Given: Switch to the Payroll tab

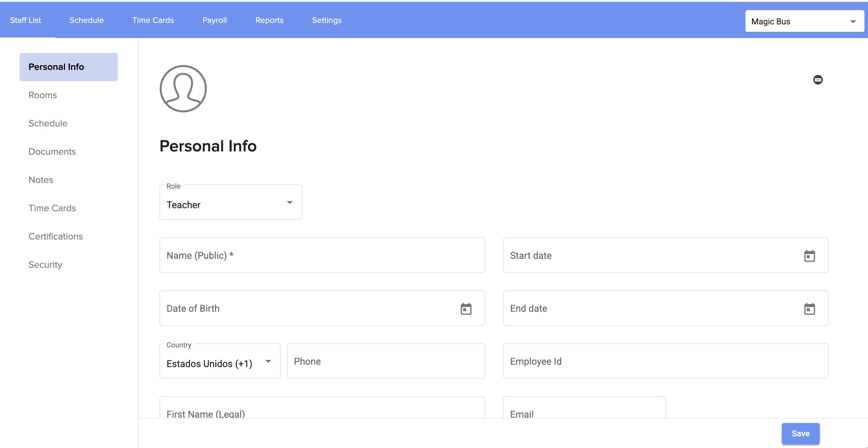Looking at the screenshot, I should [x=214, y=20].
